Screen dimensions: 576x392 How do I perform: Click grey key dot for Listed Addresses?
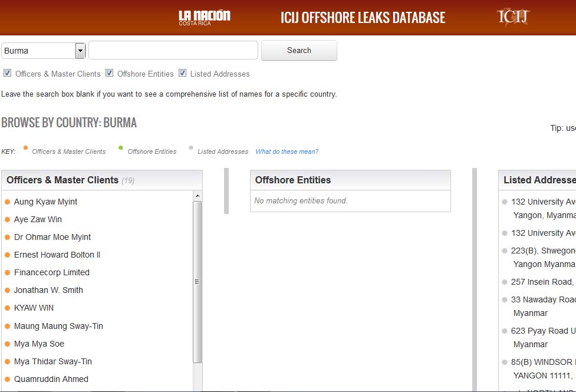point(190,148)
